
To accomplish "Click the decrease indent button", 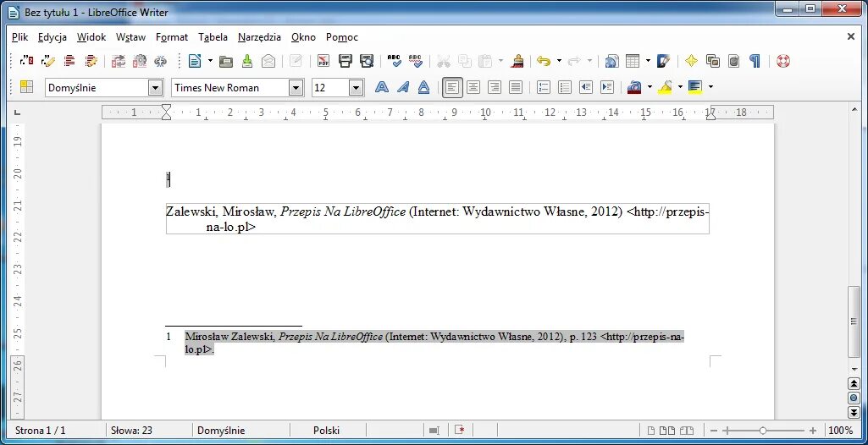I will [x=586, y=87].
